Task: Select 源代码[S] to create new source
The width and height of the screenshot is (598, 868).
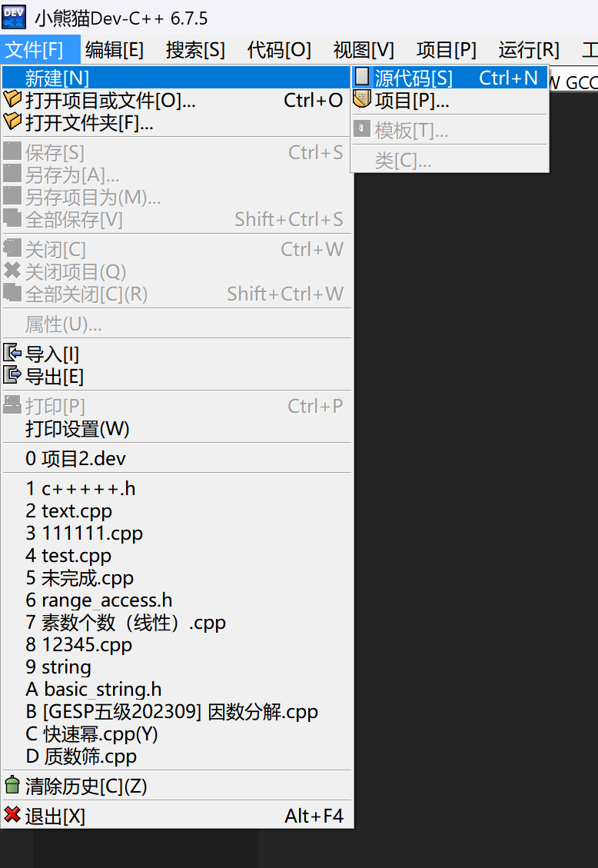Action: [x=414, y=78]
